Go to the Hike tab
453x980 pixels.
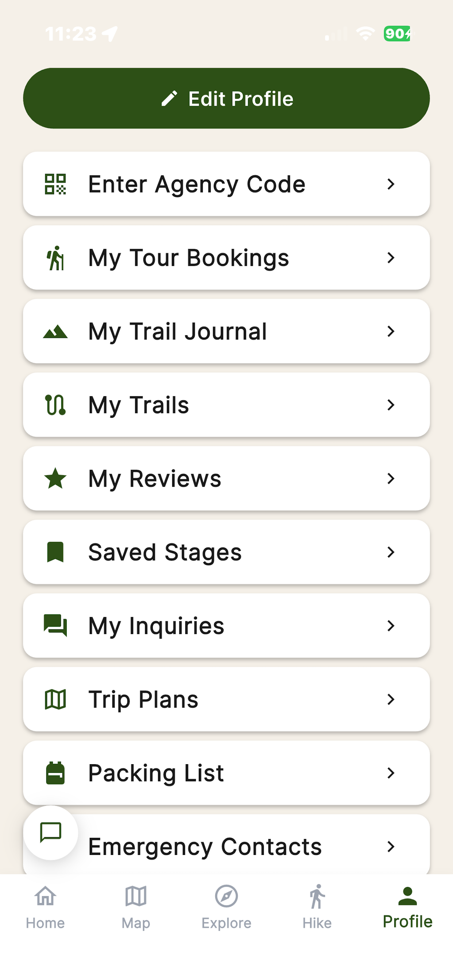click(317, 907)
